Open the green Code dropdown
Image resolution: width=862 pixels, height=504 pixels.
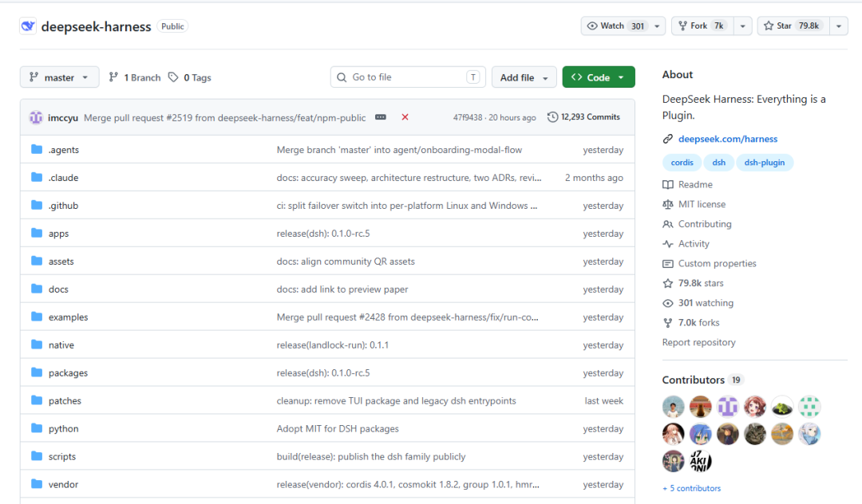click(598, 77)
